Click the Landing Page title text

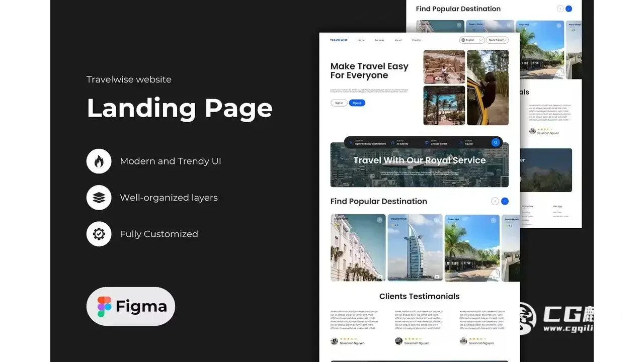[180, 108]
